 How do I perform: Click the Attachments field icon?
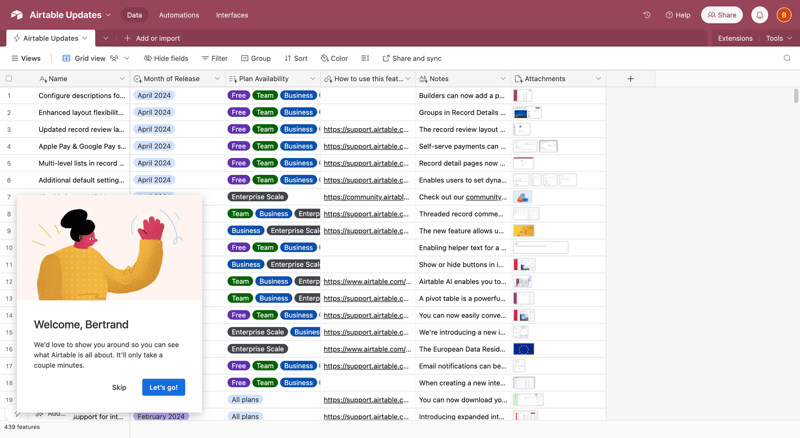[518, 79]
